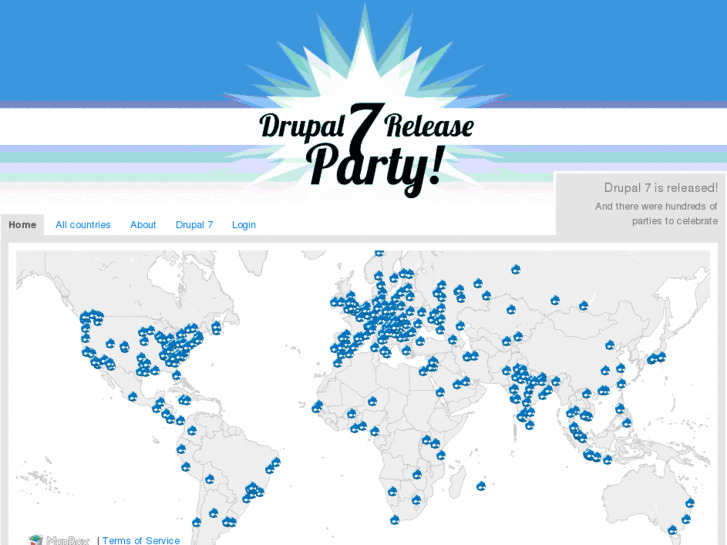Select the Manila Philippines party marker
The height and width of the screenshot is (545, 727).
coord(620,409)
